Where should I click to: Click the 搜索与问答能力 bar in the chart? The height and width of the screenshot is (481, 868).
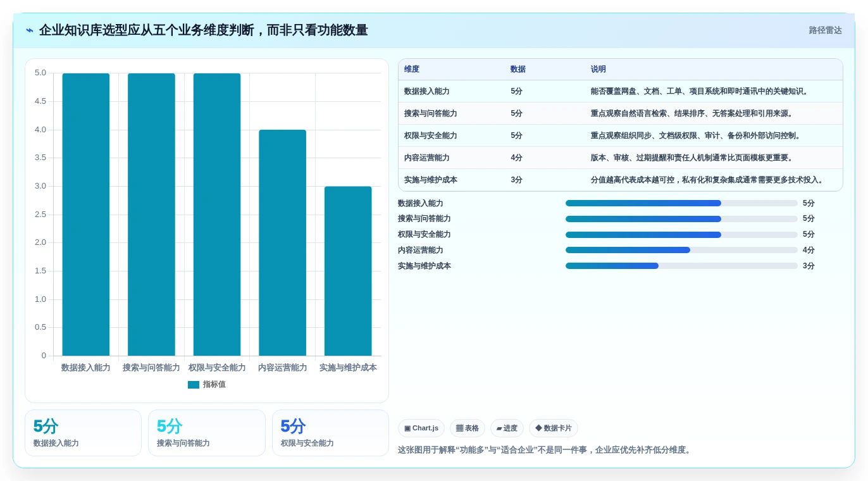pos(151,215)
